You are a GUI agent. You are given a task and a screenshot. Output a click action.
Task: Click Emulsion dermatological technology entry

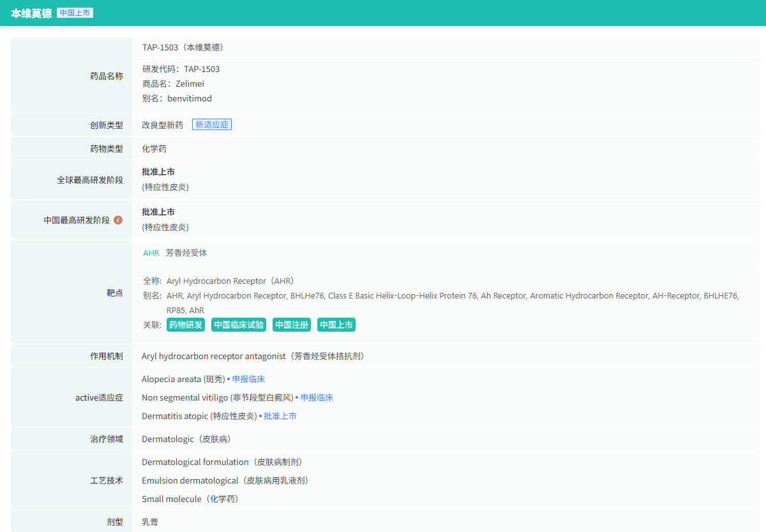(225, 480)
